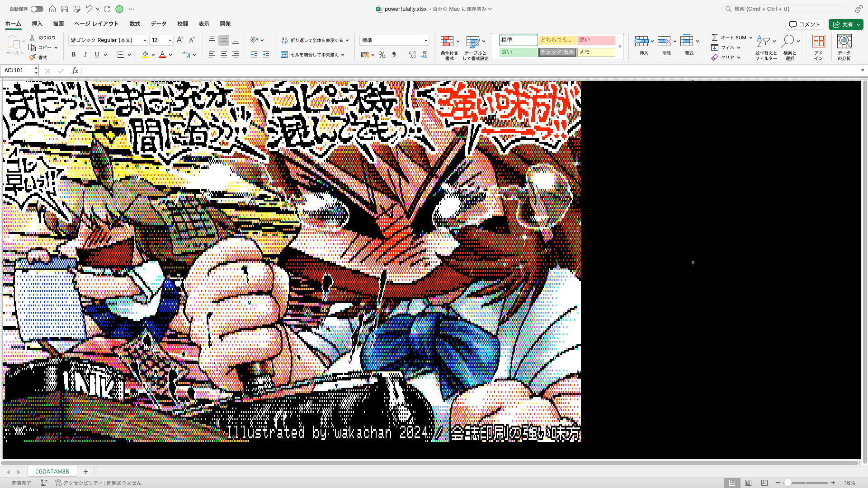Apply the yellow fill color bucket
Viewport: 868px width, 488px height.
click(x=145, y=55)
